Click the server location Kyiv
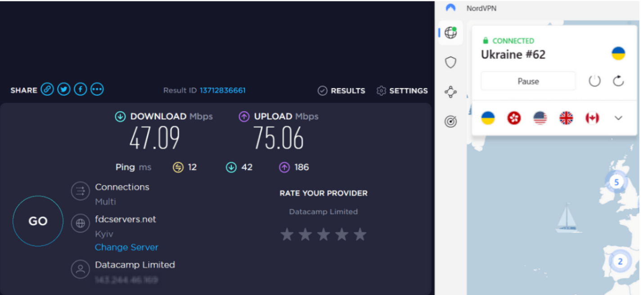644x295 pixels. 104,234
